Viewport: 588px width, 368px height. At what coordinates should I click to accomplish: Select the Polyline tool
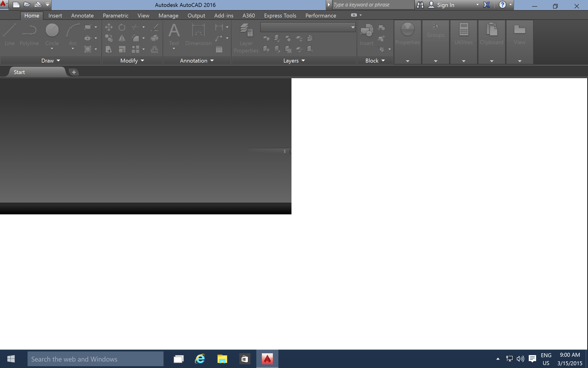click(x=29, y=34)
